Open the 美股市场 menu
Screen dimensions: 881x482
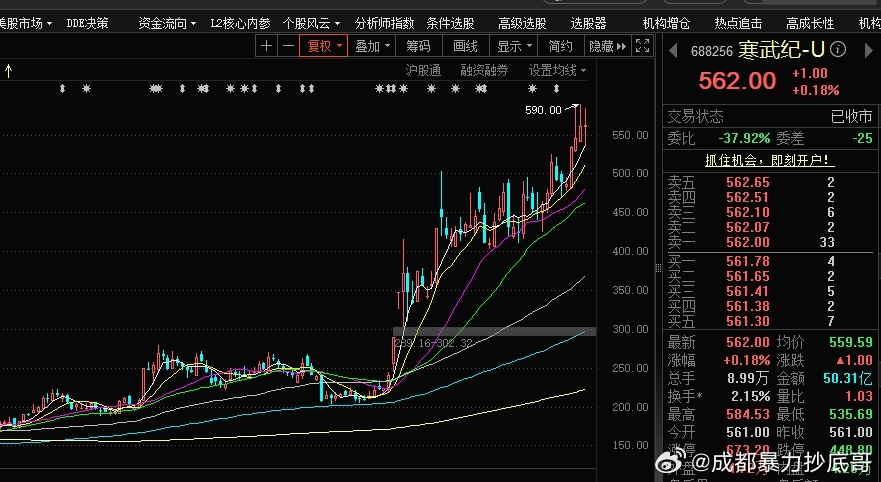[25, 23]
